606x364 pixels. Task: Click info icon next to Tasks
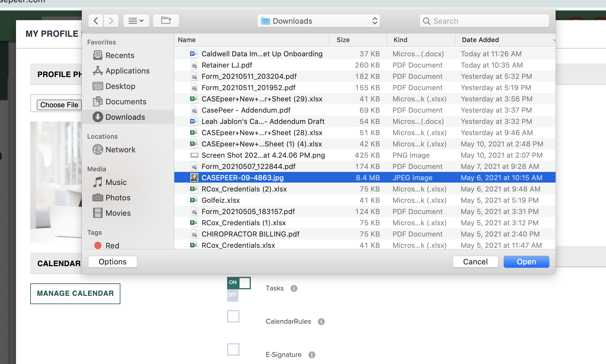coord(294,288)
